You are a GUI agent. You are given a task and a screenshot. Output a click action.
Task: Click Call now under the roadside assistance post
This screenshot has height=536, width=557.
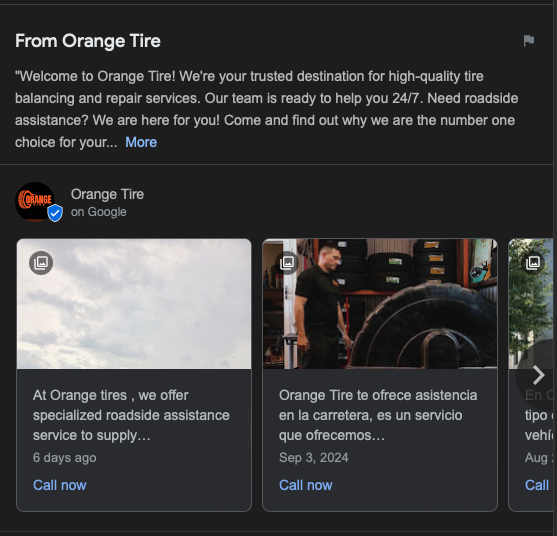60,485
